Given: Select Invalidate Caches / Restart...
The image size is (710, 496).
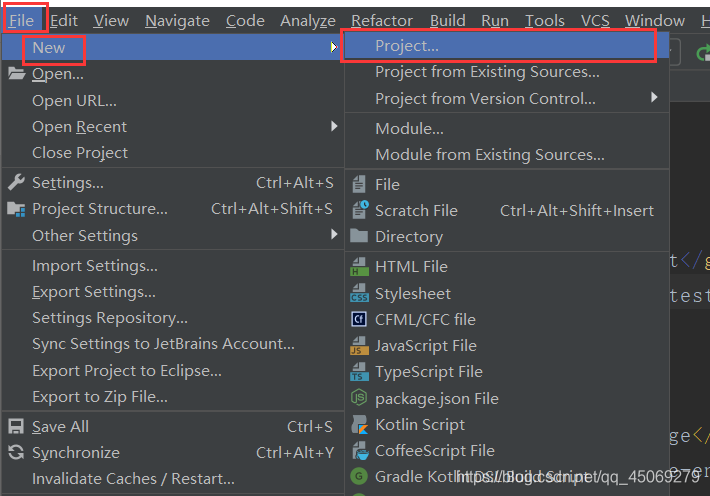Looking at the screenshot, I should click(133, 479).
